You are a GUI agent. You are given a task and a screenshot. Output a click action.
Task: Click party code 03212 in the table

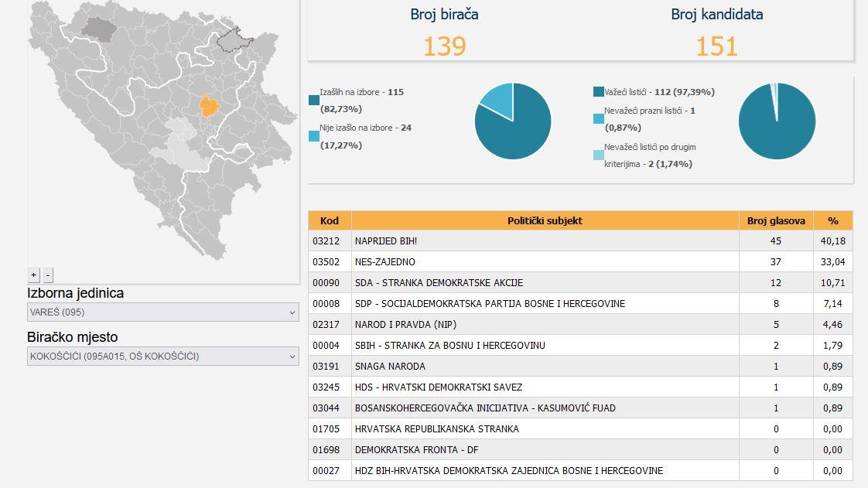326,241
